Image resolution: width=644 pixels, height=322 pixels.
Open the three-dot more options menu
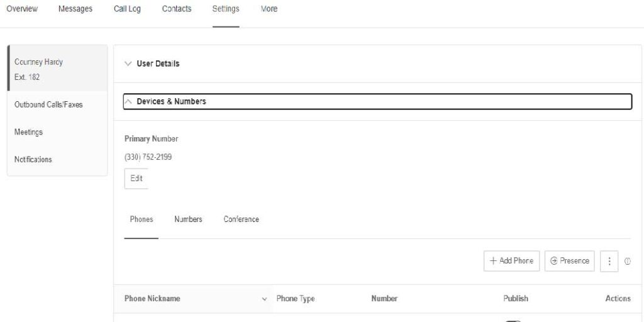point(609,261)
